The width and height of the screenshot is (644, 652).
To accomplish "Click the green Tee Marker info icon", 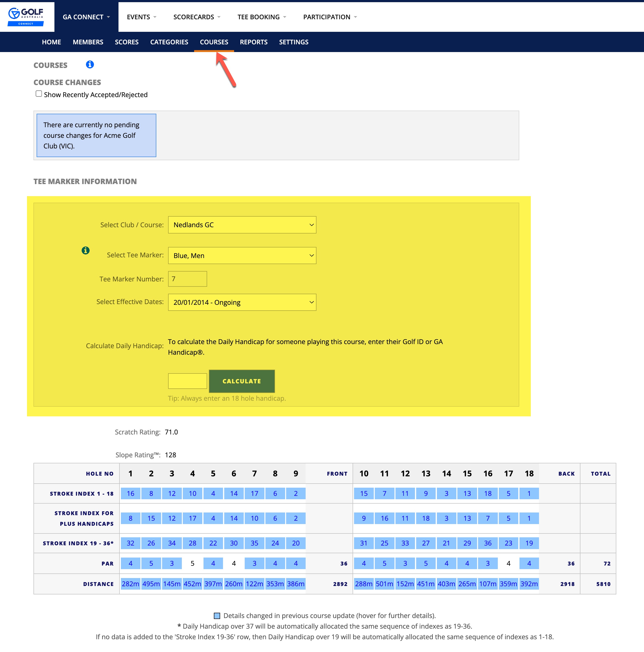I will [x=86, y=250].
